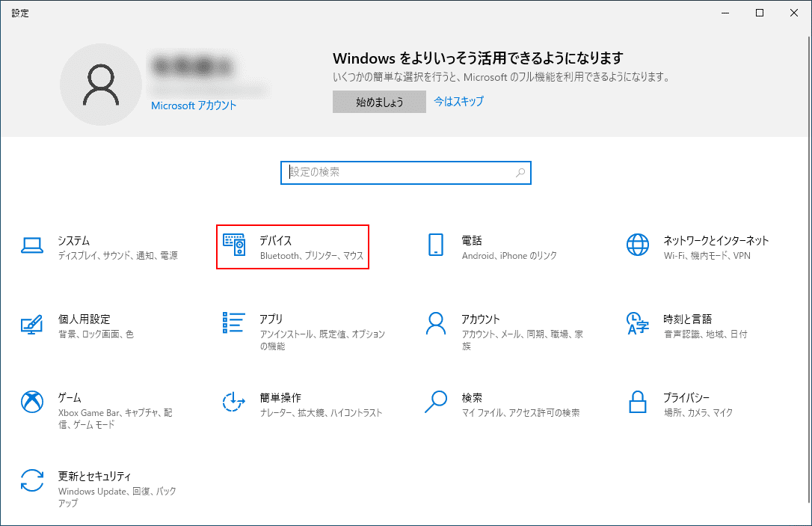Click "Windows Update、回復、バックアップ" description
The width and height of the screenshot is (812, 526).
(117, 497)
